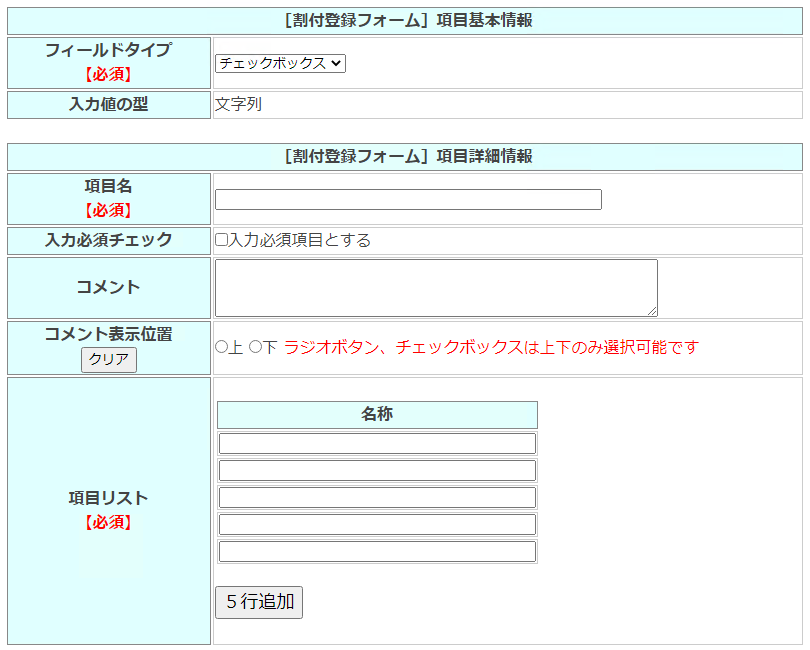This screenshot has width=810, height=650.
Task: Click the 項目詳細情報 section header
Action: [405, 157]
